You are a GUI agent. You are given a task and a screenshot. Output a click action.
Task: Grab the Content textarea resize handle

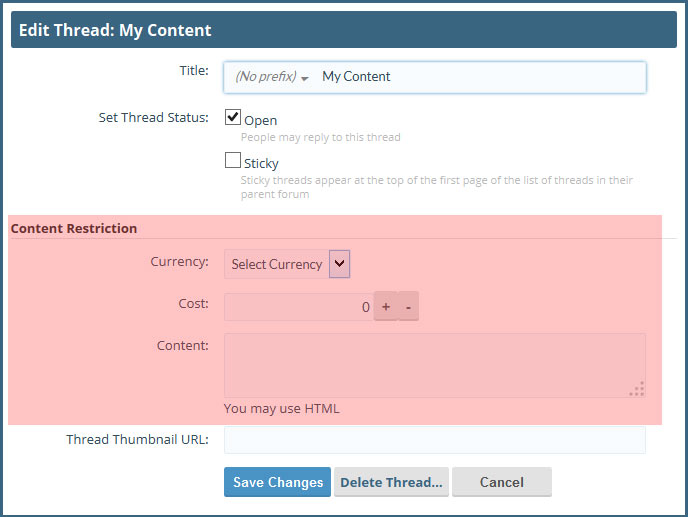tap(637, 389)
